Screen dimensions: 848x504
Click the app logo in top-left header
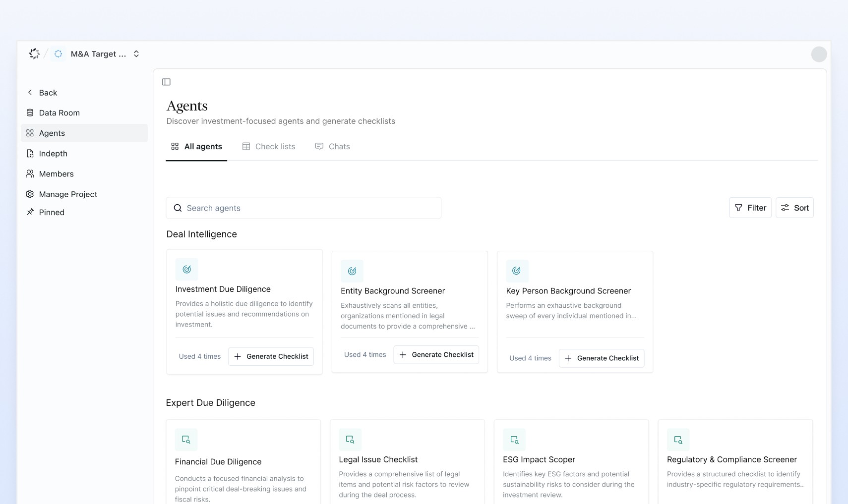(34, 54)
